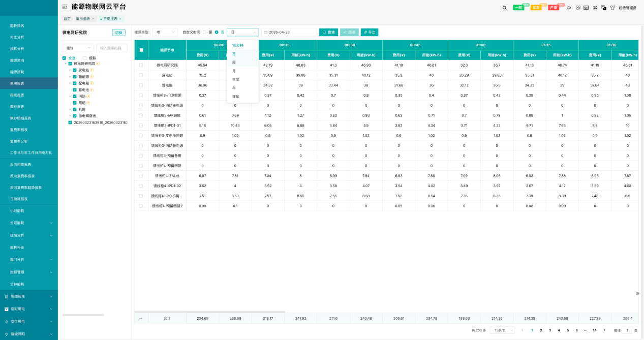The image size is (644, 340).
Task: Uncheck the 全选 checkbox in tree panel
Action: click(64, 58)
